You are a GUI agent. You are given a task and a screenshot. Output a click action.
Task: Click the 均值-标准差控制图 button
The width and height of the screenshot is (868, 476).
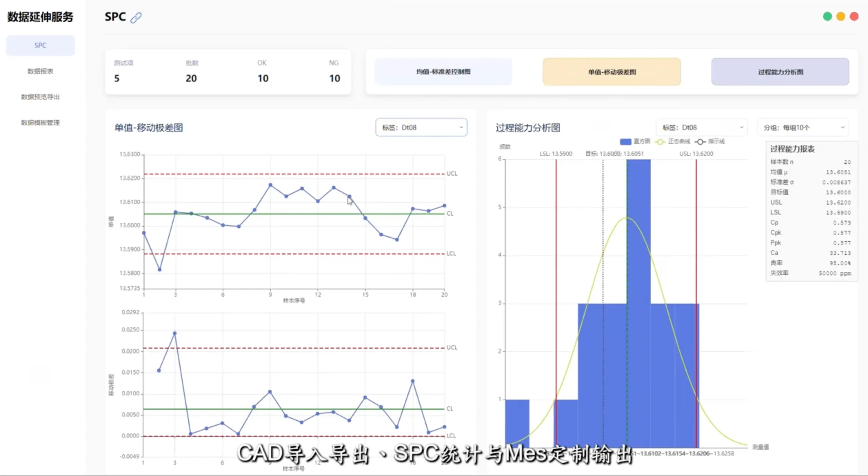(x=443, y=72)
